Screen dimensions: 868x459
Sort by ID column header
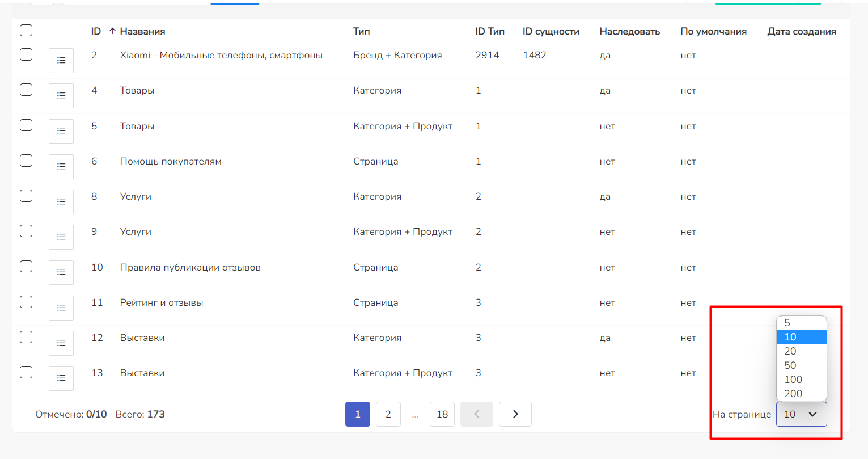click(96, 32)
